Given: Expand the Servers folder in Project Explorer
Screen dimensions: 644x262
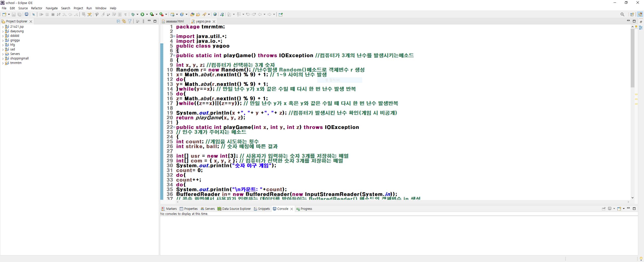Looking at the screenshot, I should tap(3, 54).
